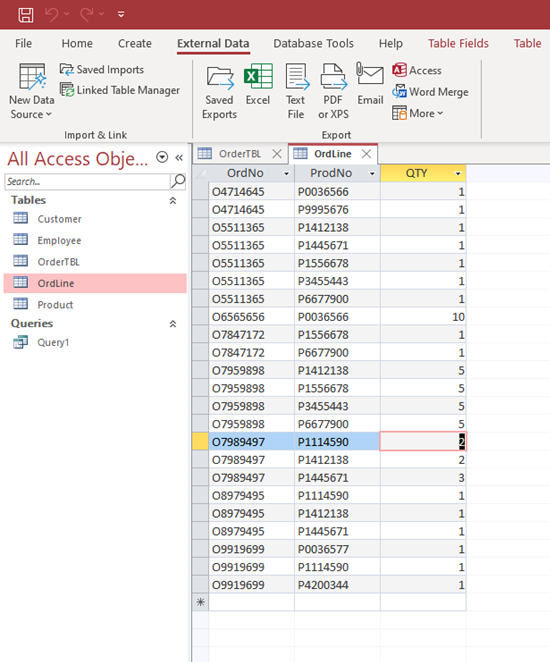The height and width of the screenshot is (662, 550).
Task: Send table via Email export
Action: [x=370, y=84]
